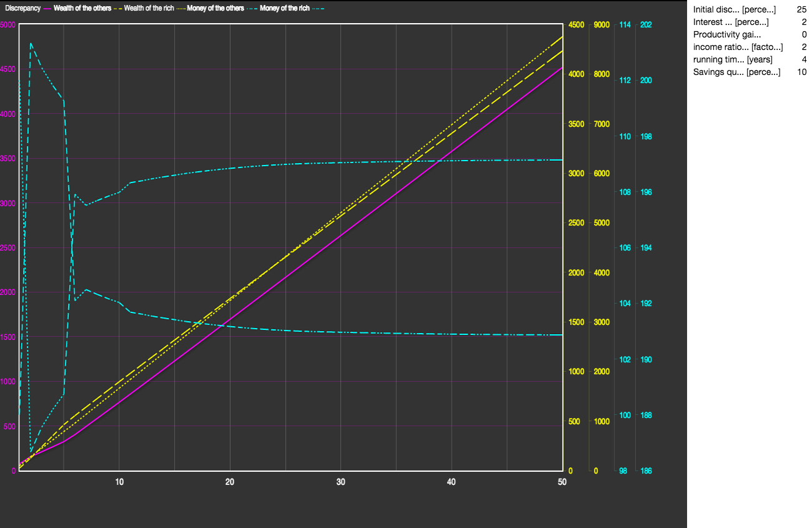Click the cyan axis label 114

click(x=625, y=25)
